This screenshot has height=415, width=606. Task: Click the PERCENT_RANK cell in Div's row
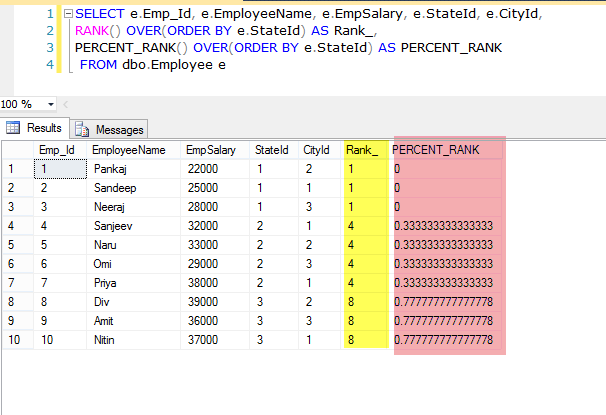click(445, 302)
